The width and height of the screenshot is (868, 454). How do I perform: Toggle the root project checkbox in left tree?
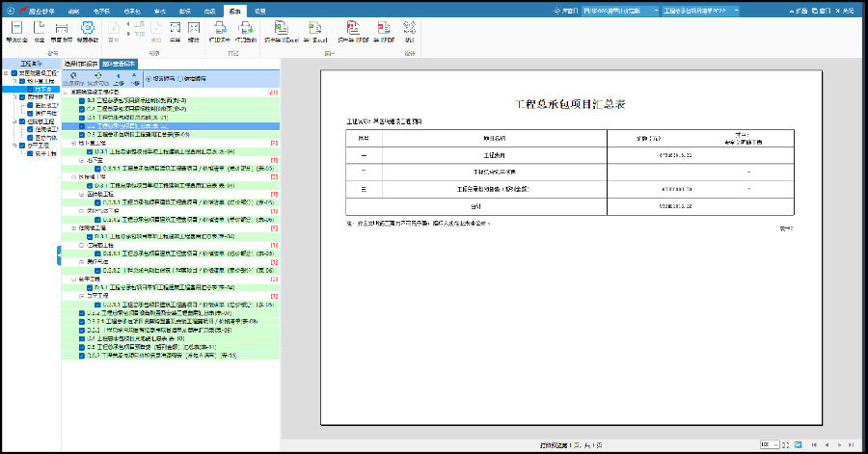pos(14,73)
